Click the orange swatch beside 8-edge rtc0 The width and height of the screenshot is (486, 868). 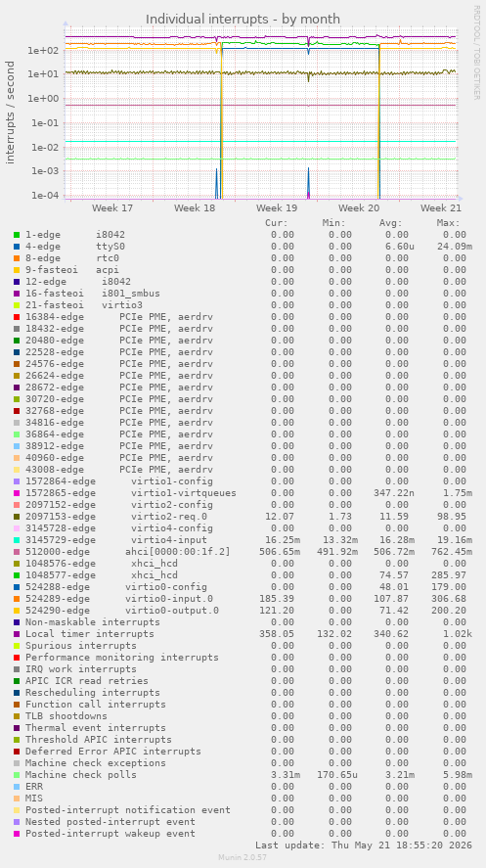[x=17, y=258]
